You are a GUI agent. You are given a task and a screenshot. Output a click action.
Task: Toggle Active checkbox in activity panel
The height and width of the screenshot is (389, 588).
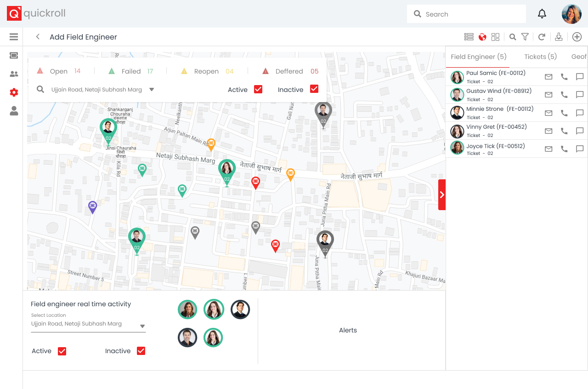click(62, 351)
